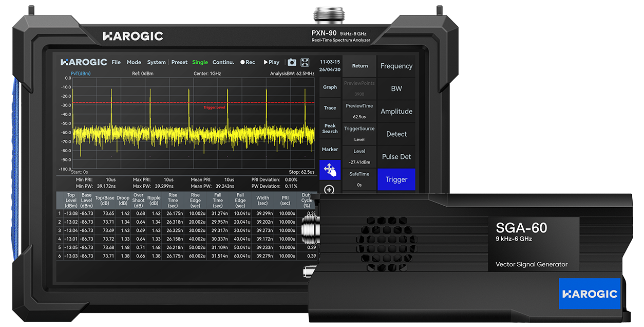Open the System menu
Viewport: 644px width, 327px height.
[156, 62]
